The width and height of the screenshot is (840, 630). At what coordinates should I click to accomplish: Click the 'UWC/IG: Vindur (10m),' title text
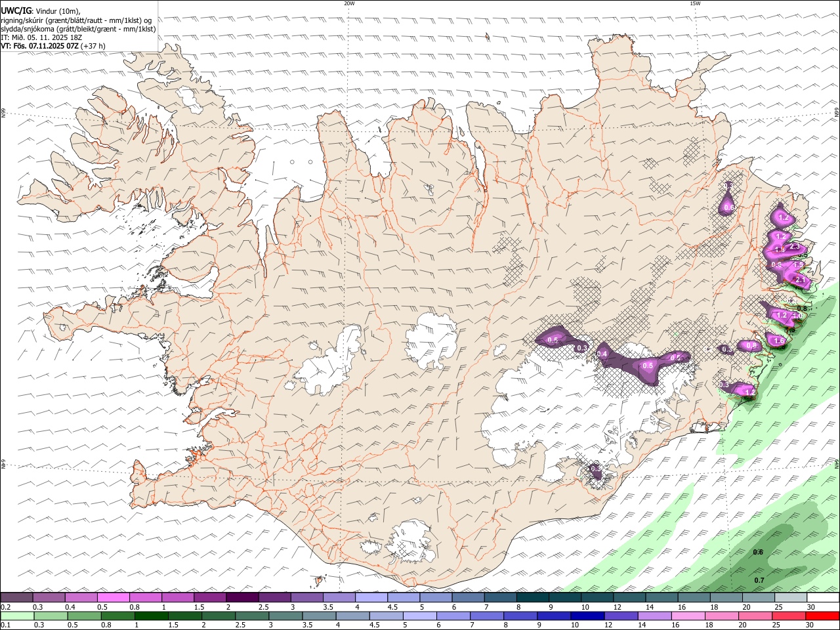tap(41, 11)
